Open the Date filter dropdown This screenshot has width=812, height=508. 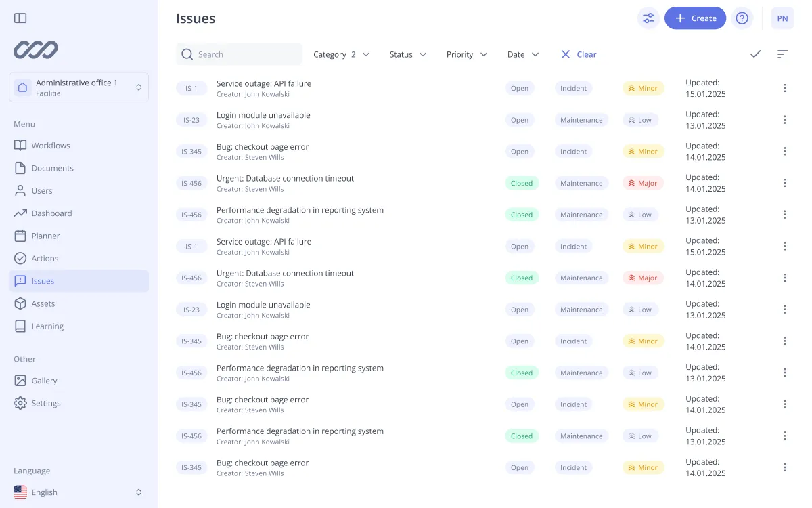coord(522,54)
